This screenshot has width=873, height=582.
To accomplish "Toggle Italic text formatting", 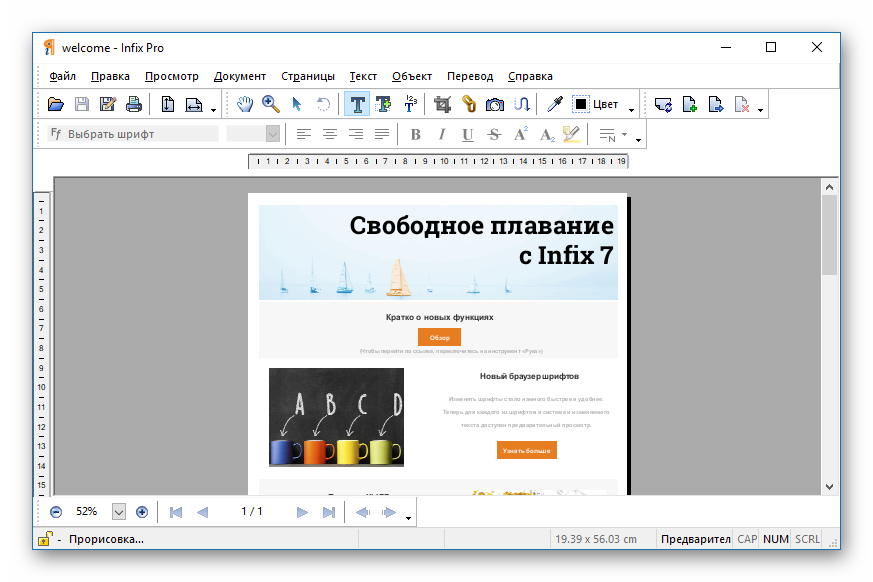I will 441,134.
